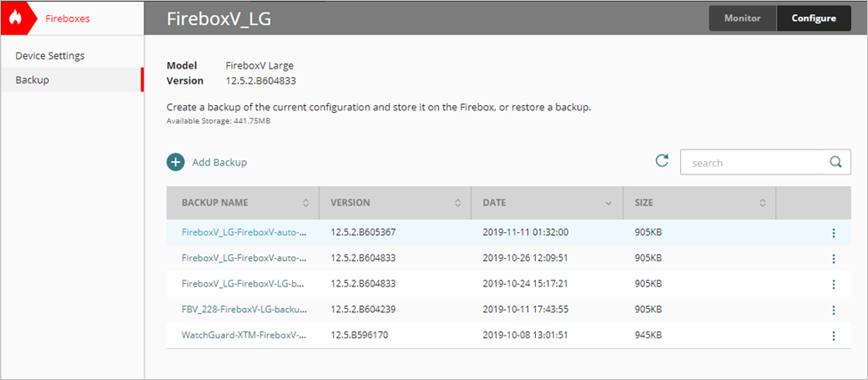The width and height of the screenshot is (868, 380).
Task: Switch to Monitor tab
Action: coord(742,19)
